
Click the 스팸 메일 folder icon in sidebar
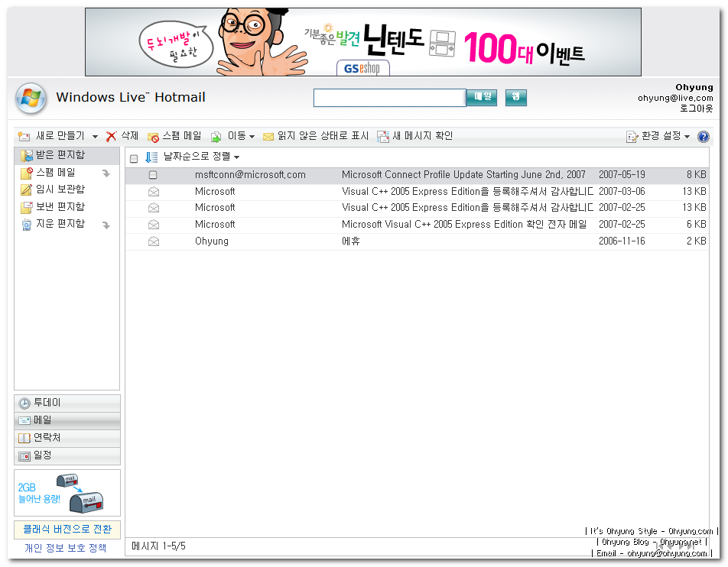(27, 173)
